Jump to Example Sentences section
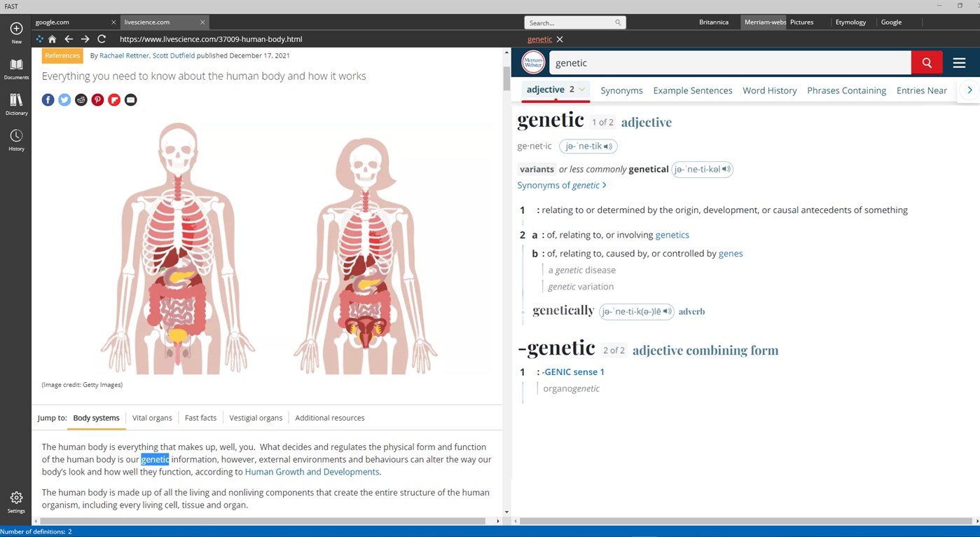 pyautogui.click(x=693, y=90)
